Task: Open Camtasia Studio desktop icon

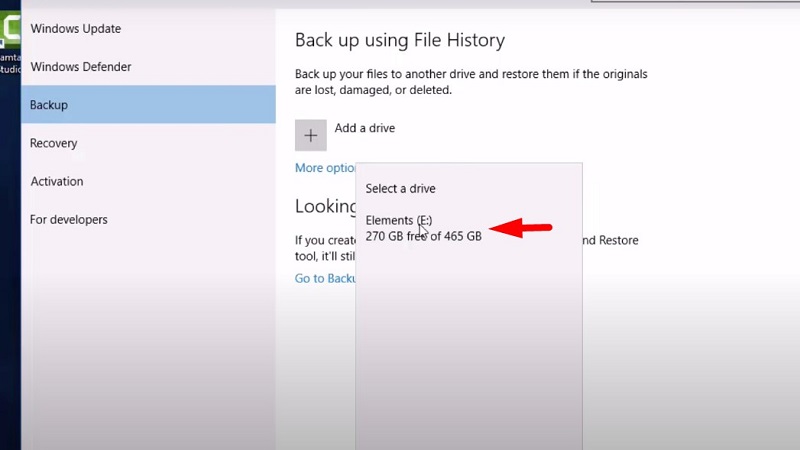Action: (x=10, y=42)
